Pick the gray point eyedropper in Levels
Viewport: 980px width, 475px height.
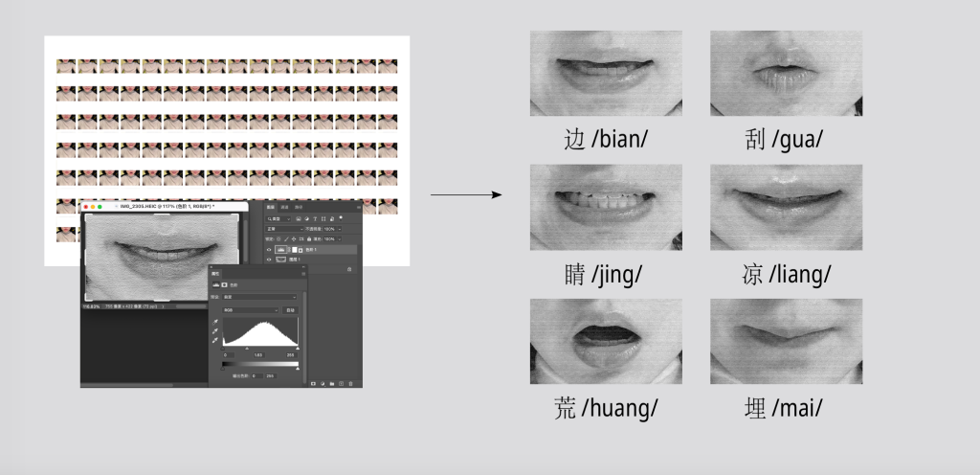215,331
